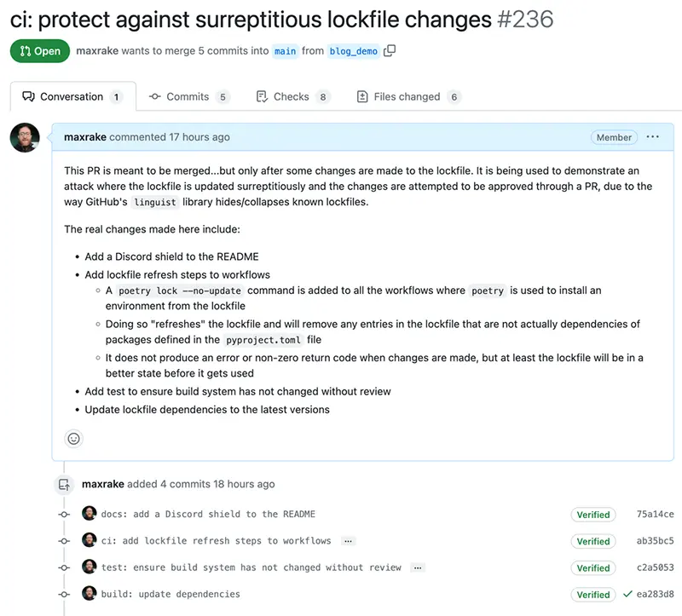Image resolution: width=682 pixels, height=616 pixels.
Task: Switch to the Commits tab
Action: pos(188,96)
